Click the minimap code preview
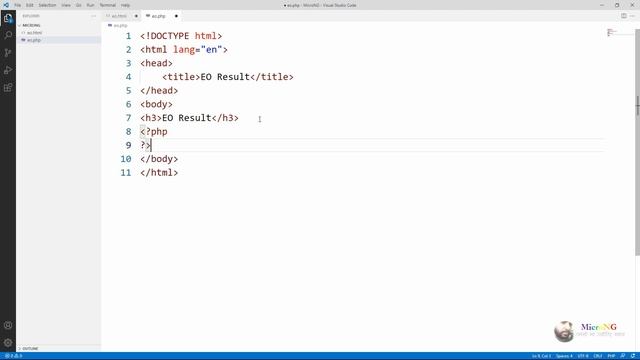The height and width of the screenshot is (360, 640). [611, 32]
